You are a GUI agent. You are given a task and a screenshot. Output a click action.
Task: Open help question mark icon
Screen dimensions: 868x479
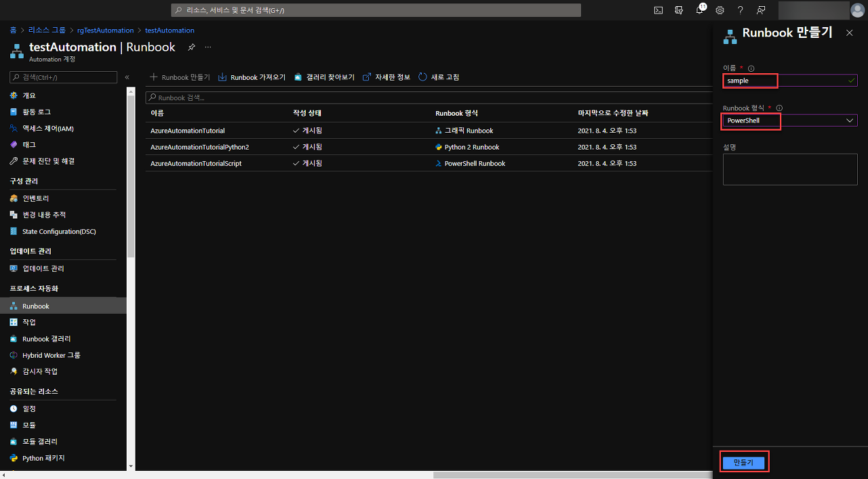tap(741, 10)
